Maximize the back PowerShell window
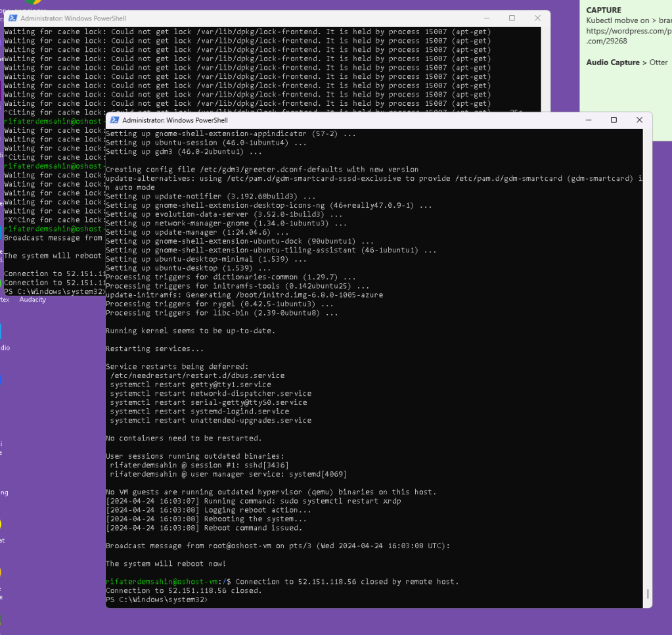This screenshot has height=635, width=672. coord(512,18)
